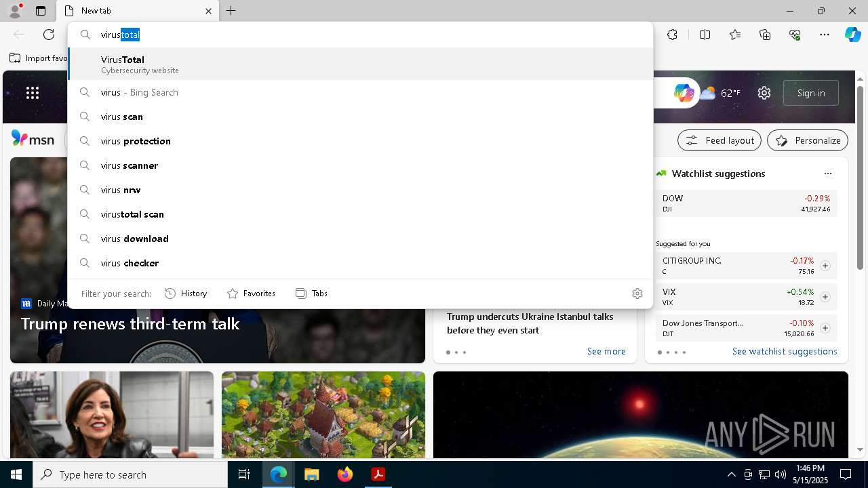Open Task View on taskbar
868x488 pixels.
(x=244, y=474)
